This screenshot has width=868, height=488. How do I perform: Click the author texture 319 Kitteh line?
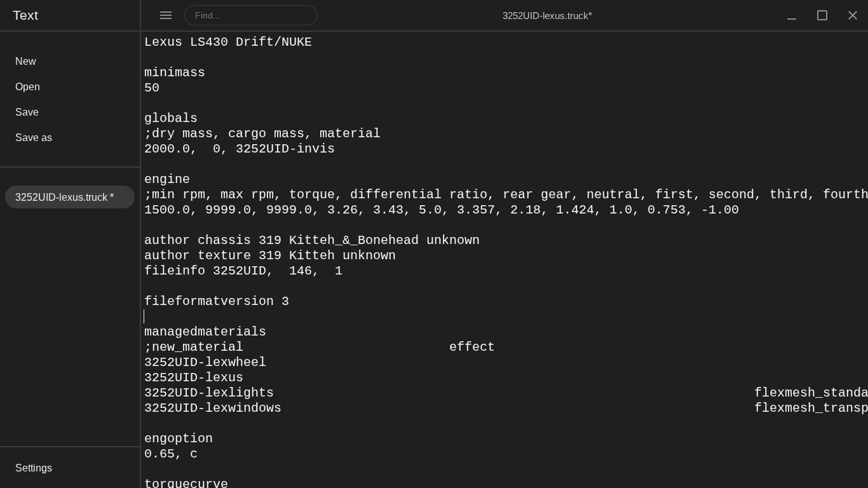click(270, 255)
